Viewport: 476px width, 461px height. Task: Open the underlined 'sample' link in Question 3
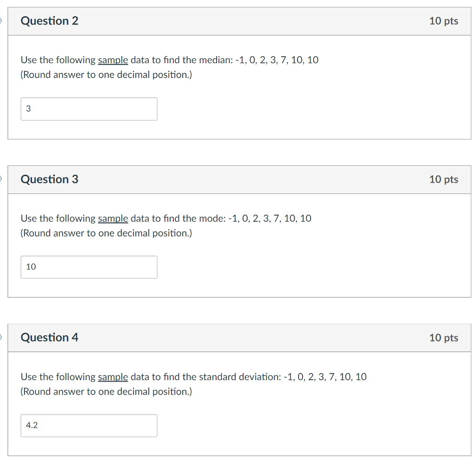click(x=113, y=218)
